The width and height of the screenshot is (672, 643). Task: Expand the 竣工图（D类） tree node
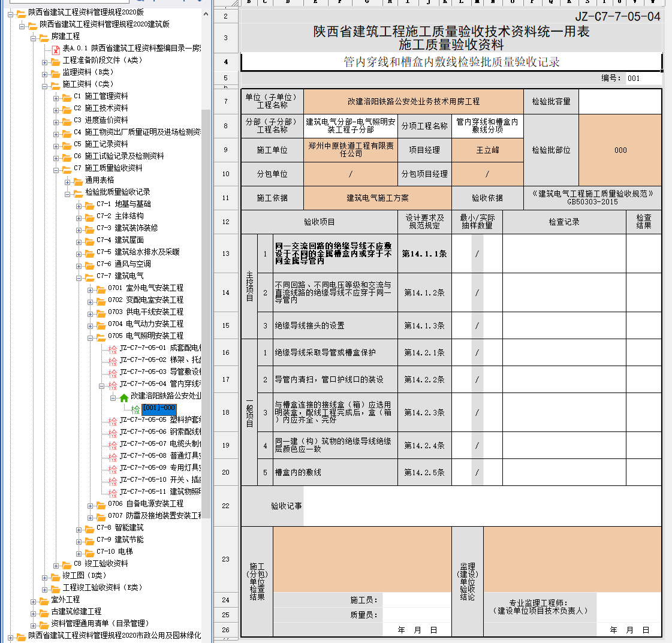click(45, 576)
